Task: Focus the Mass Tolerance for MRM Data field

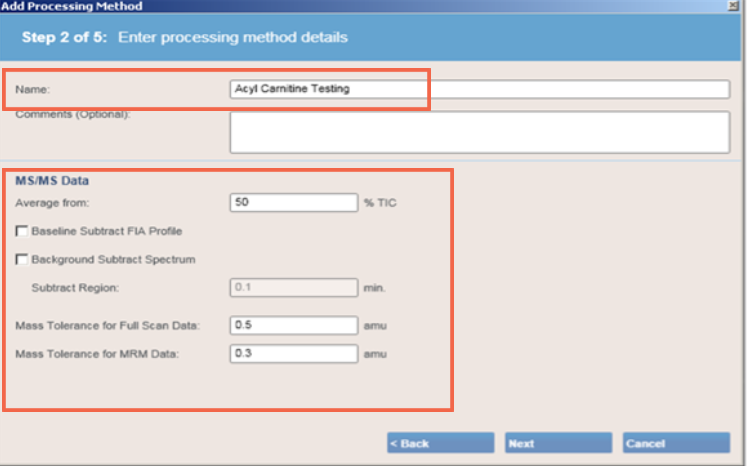Action: click(x=293, y=353)
